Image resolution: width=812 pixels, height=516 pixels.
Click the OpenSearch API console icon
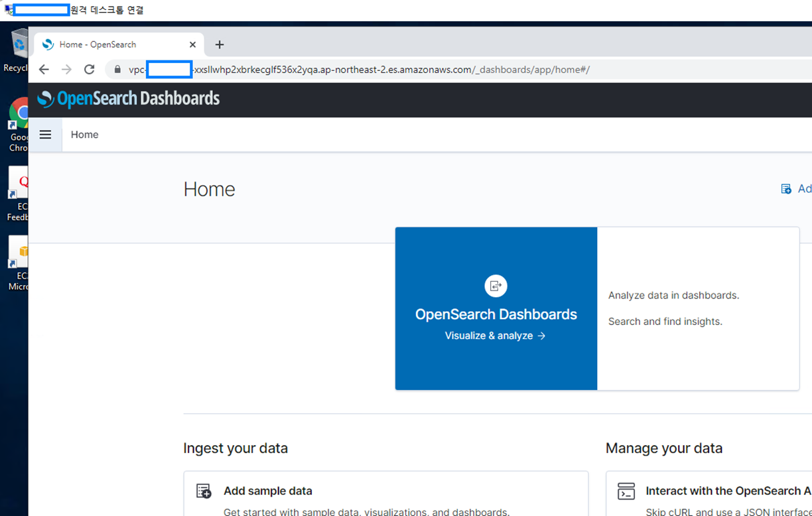point(626,491)
